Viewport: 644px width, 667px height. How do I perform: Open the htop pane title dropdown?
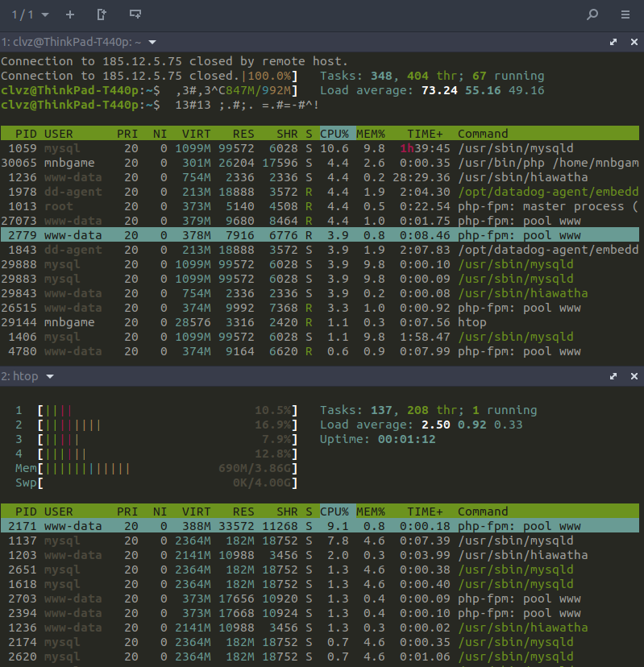50,376
